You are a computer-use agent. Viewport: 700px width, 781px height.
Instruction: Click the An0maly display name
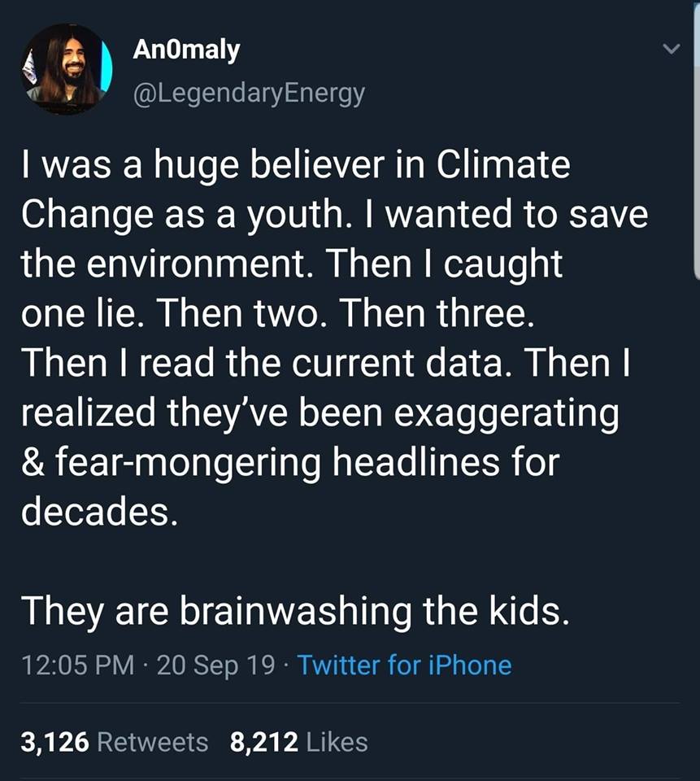(186, 50)
